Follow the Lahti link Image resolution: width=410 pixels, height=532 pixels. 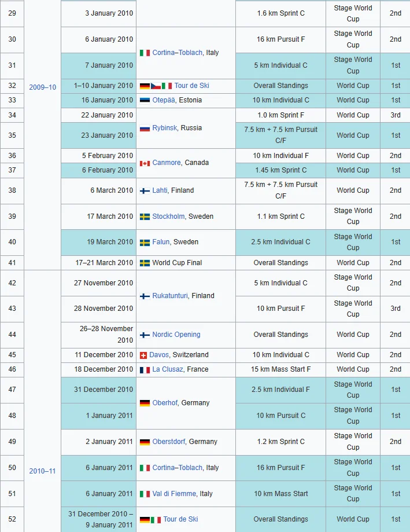pyautogui.click(x=160, y=190)
